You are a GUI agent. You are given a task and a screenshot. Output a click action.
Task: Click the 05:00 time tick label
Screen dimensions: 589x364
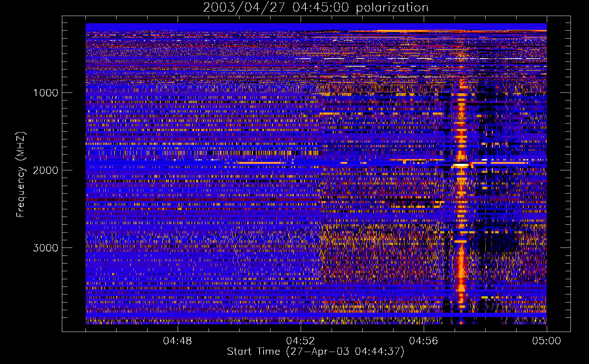[547, 341]
